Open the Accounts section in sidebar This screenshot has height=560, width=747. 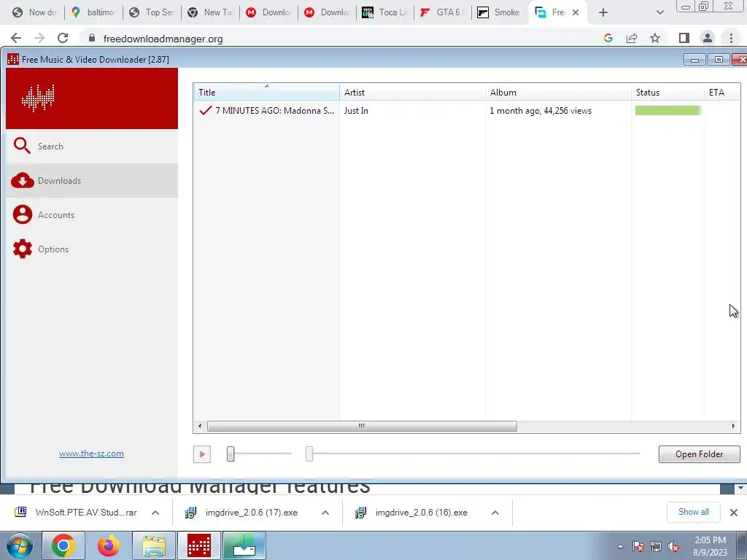92,215
